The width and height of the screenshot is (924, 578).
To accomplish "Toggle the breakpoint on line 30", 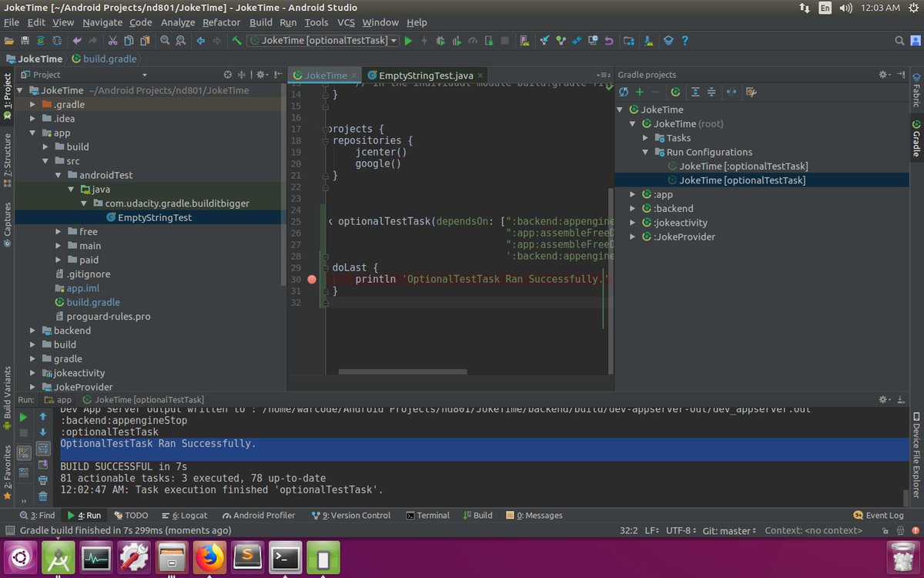I will [311, 279].
